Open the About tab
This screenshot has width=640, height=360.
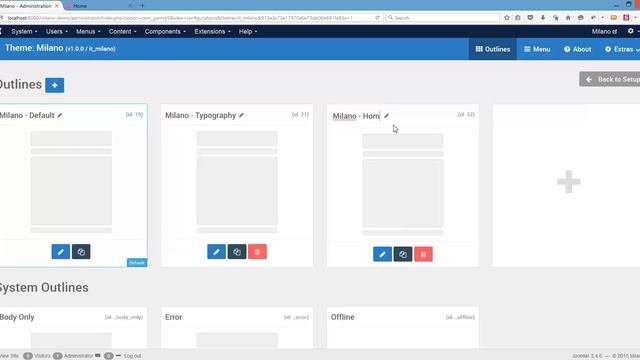point(578,49)
